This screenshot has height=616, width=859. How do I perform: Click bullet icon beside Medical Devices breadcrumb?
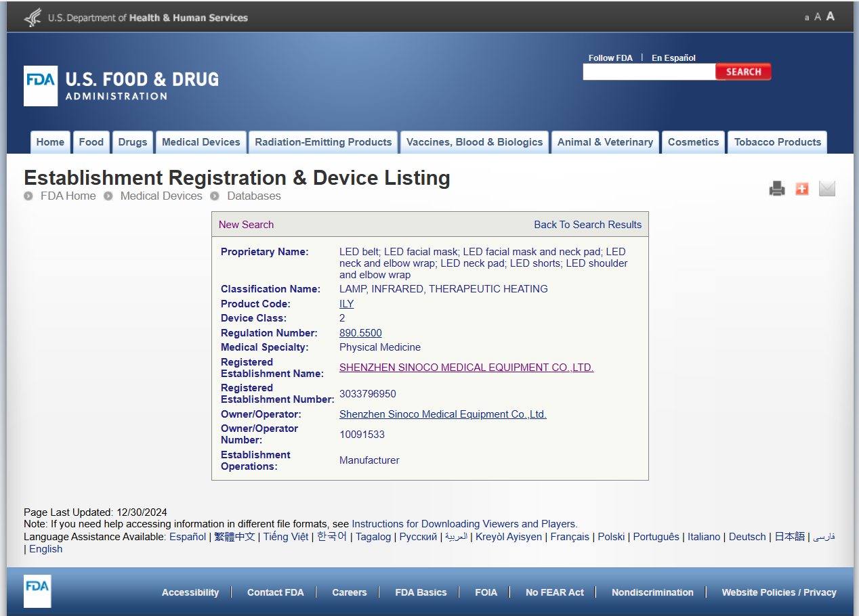[x=108, y=196]
